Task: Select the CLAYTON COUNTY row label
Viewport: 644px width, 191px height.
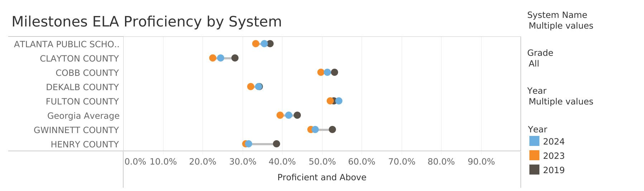Action: pos(79,58)
